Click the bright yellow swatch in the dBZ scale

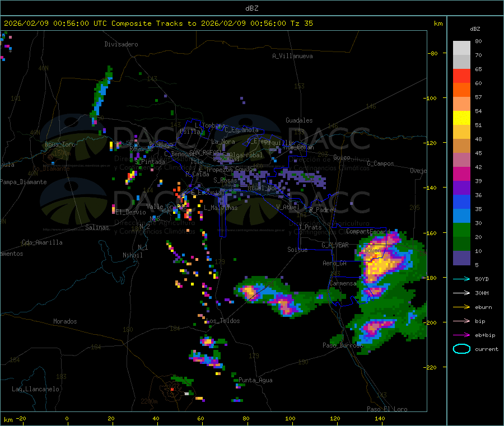click(461, 118)
